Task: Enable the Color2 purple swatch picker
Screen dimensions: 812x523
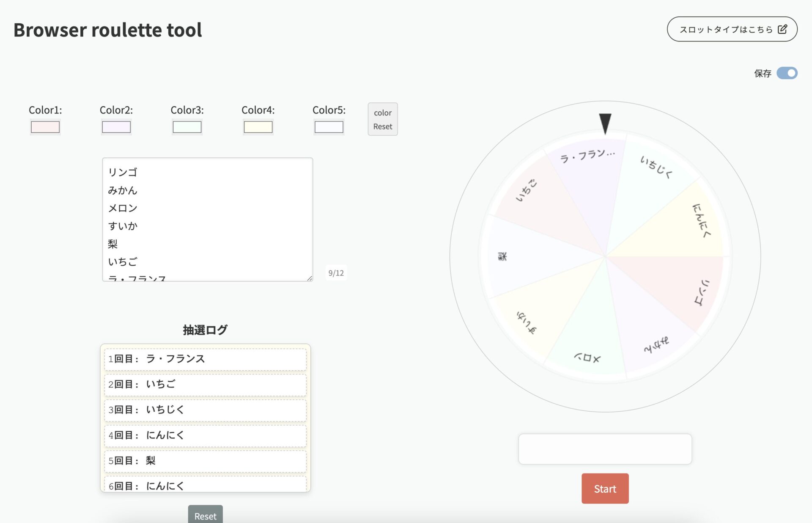Action: pos(116,127)
